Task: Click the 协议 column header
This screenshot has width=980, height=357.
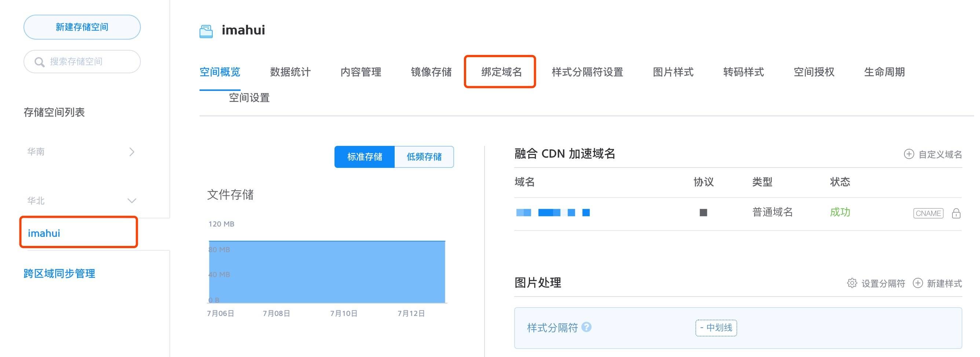Action: (703, 182)
